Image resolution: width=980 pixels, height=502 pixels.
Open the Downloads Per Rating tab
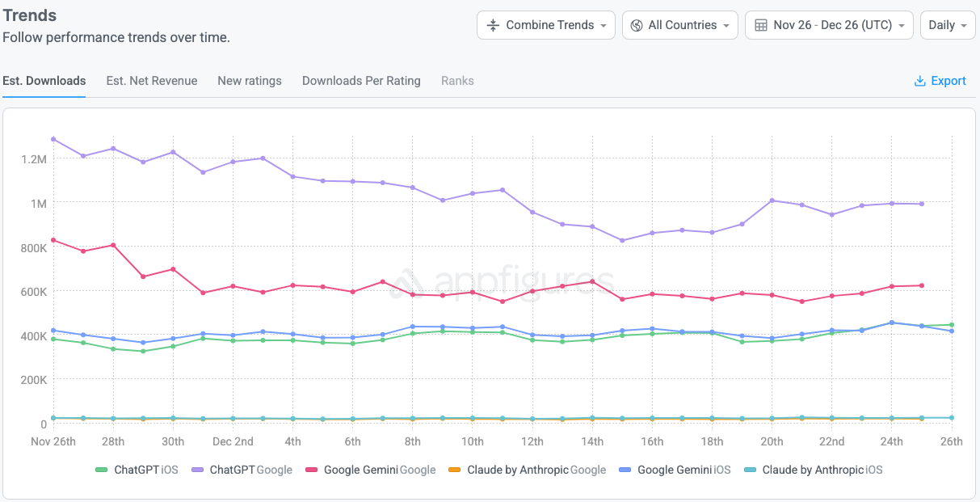click(x=361, y=81)
